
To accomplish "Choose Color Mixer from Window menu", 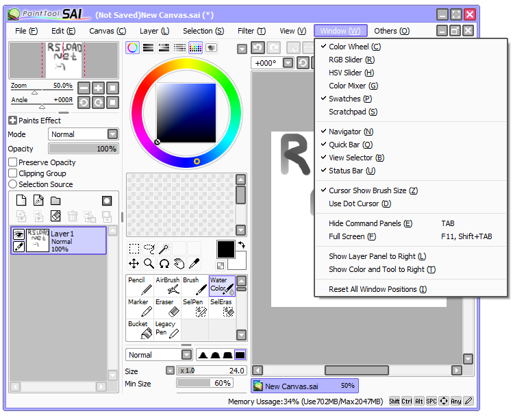I will coord(410,86).
